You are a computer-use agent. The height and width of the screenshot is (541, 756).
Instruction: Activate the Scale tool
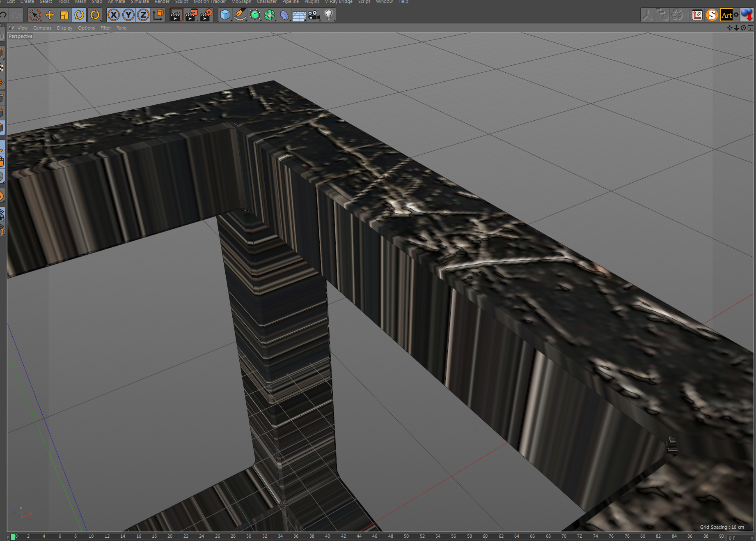[64, 15]
